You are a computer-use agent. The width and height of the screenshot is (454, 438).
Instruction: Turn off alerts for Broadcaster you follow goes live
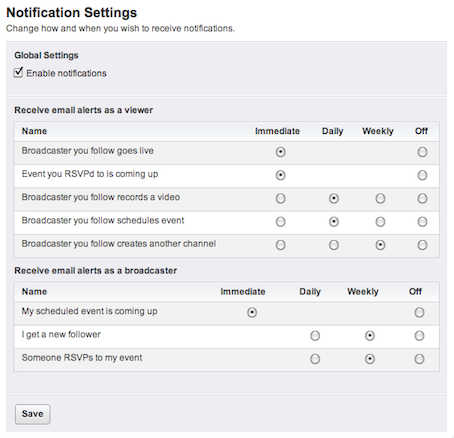(422, 152)
